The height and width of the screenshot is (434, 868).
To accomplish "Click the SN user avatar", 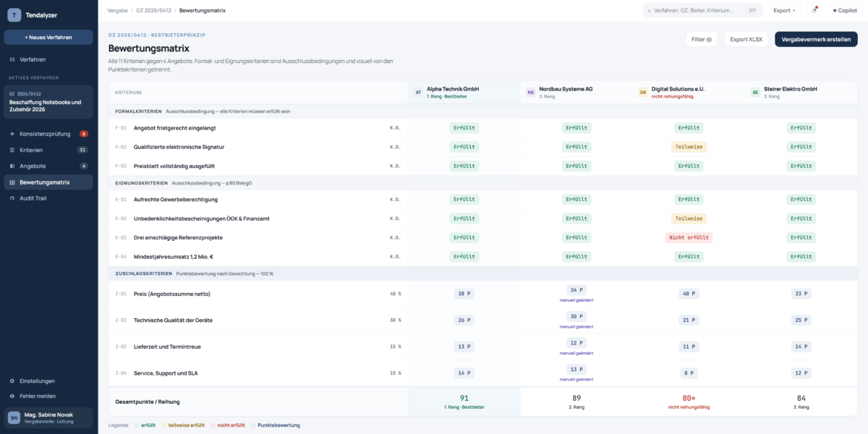I will point(14,417).
